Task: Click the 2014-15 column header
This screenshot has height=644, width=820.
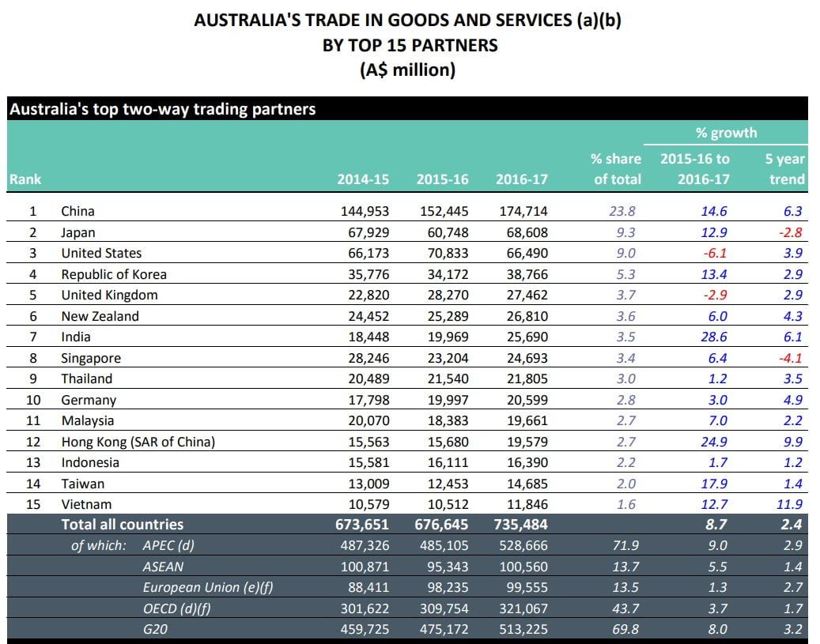Action: pos(365,179)
